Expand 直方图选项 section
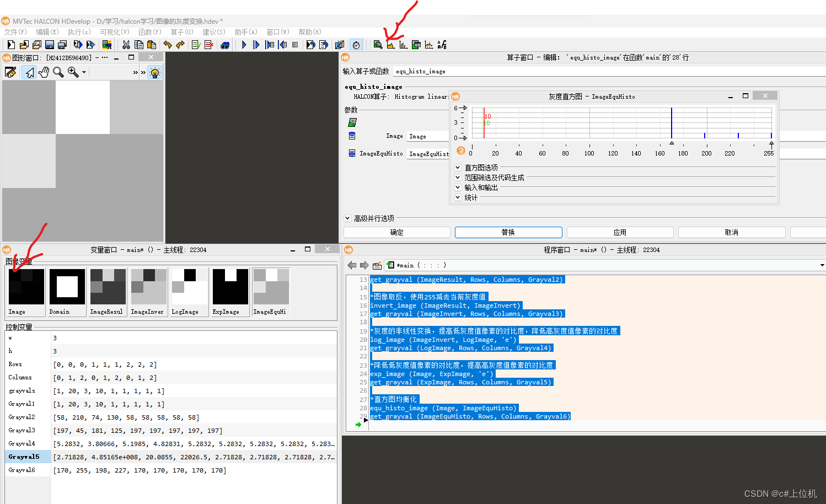826x504 pixels. pyautogui.click(x=458, y=168)
